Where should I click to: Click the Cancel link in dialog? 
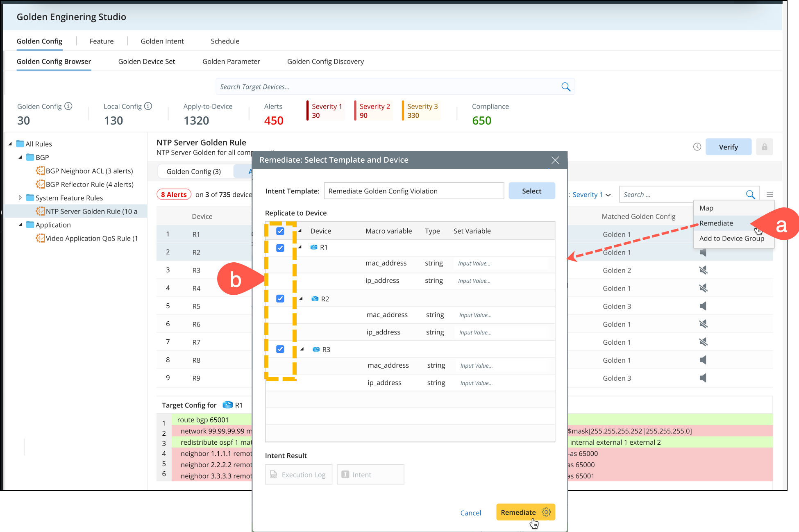tap(470, 513)
